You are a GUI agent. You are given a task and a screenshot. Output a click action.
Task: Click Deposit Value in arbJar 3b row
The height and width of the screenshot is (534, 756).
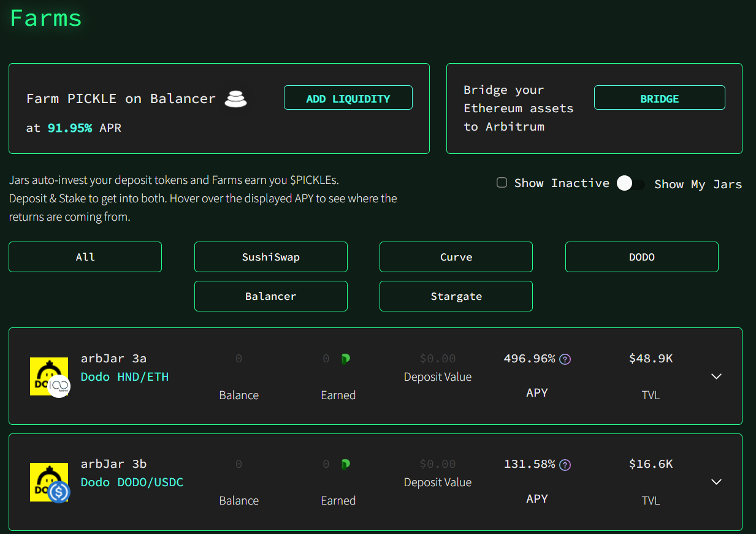438,483
